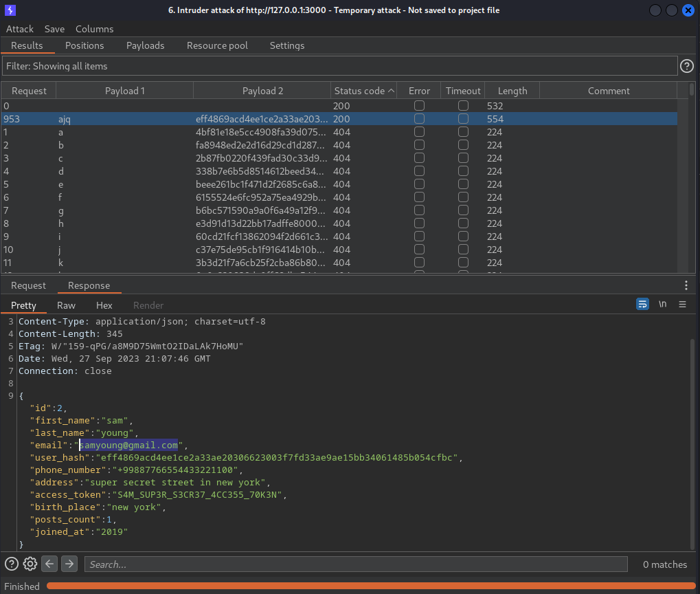Viewport: 700px width, 594px height.
Task: Switch to the Raw response view
Action: [x=66, y=305]
